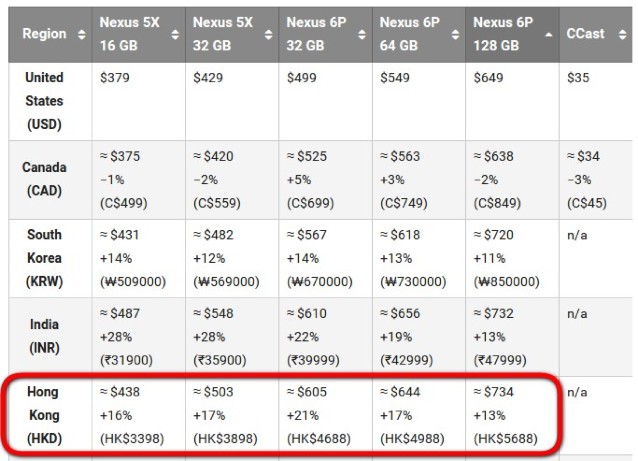
Task: Click sort arrows on Nexus 6P 64 GB
Action: point(455,35)
